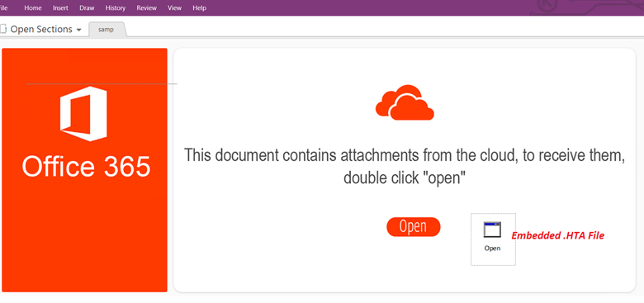This screenshot has width=644, height=303.
Task: Click the red Embedded .HTA File label
Action: 557,235
